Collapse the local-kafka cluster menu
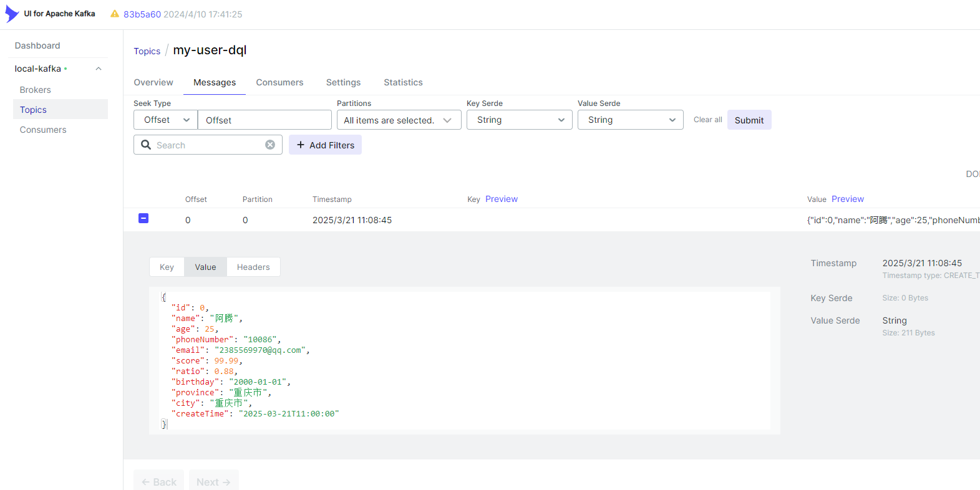 [x=99, y=69]
